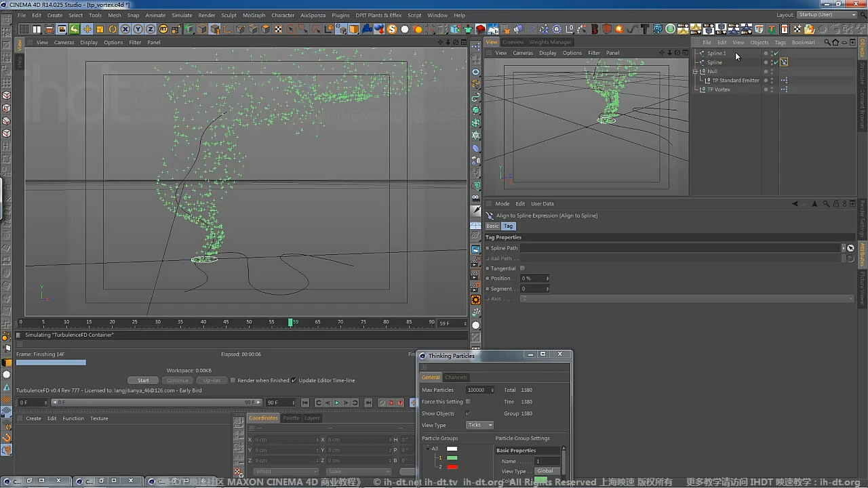Click the particle tag icon beside TP Vortex
The width and height of the screenshot is (868, 488).
click(785, 89)
